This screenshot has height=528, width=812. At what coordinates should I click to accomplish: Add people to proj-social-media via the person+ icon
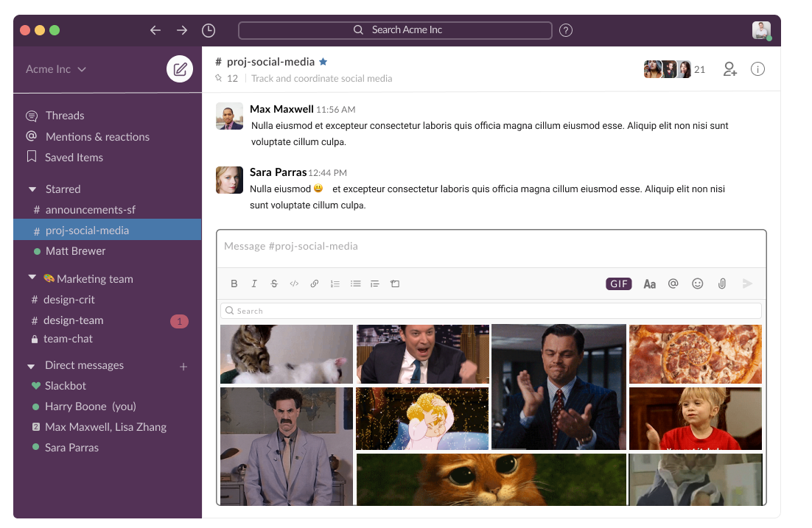click(729, 68)
